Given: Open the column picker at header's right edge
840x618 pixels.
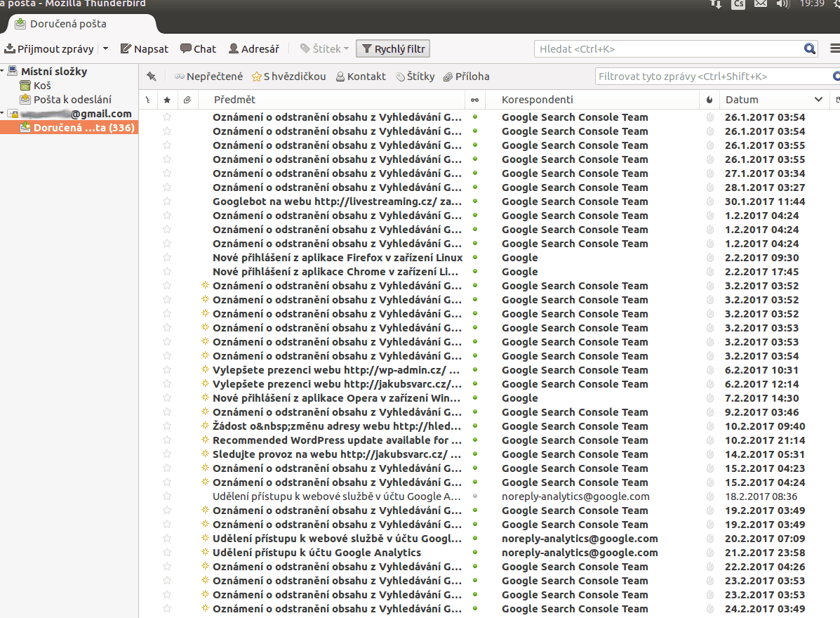Looking at the screenshot, I should [836, 100].
